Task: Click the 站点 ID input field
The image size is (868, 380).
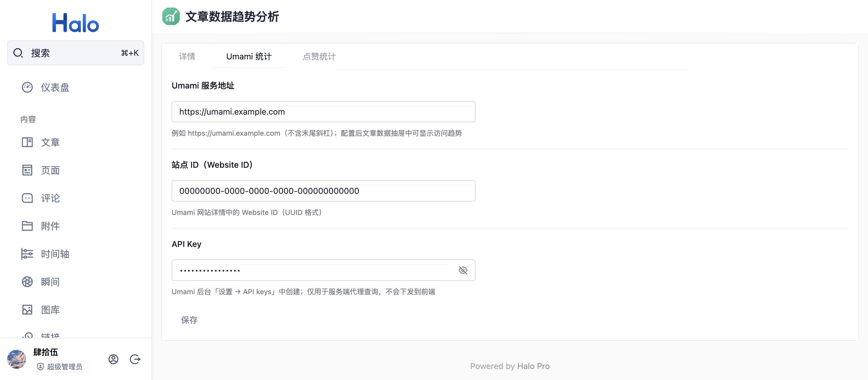Action: [323, 191]
